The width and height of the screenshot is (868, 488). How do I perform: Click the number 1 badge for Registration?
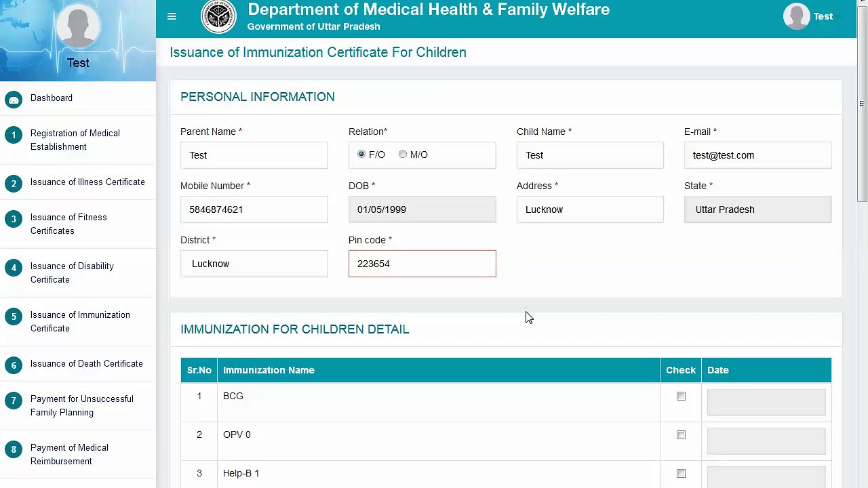tap(14, 135)
